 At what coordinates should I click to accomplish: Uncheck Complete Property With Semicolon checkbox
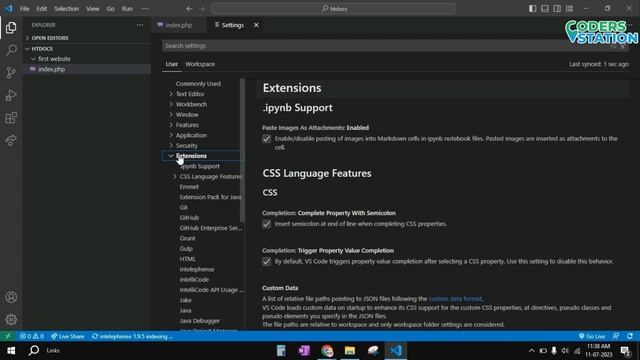click(x=267, y=224)
